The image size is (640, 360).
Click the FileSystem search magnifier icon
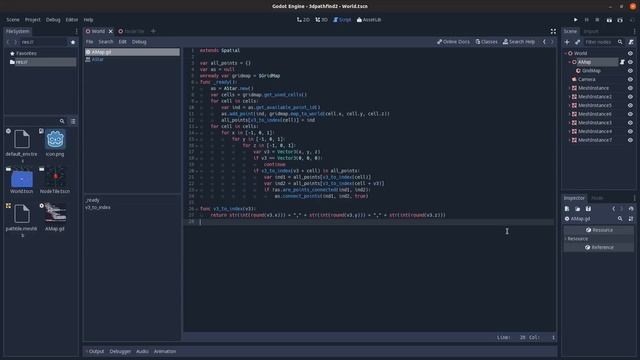pyautogui.click(x=62, y=121)
